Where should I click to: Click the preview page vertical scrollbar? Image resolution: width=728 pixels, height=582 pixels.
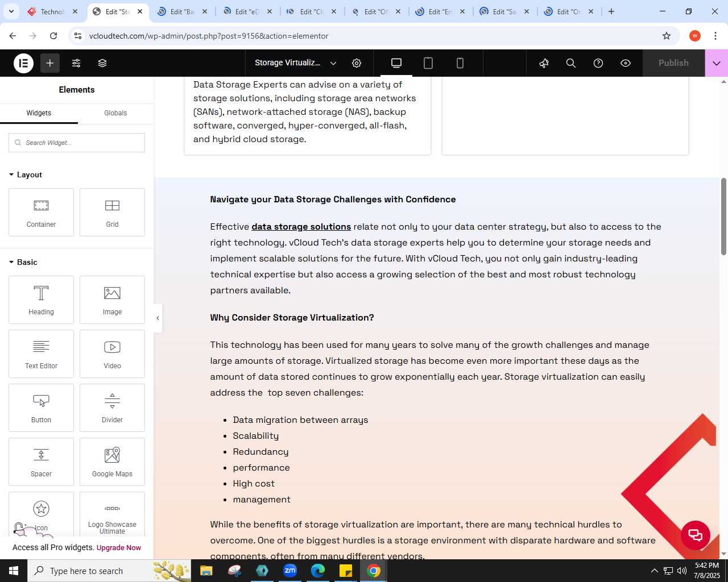pyautogui.click(x=723, y=217)
